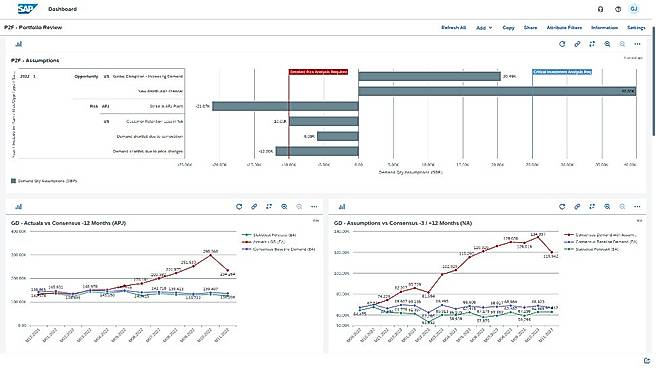
Task: Click GD - Assumptions vs Consensus (NA) title
Action: [x=403, y=223]
